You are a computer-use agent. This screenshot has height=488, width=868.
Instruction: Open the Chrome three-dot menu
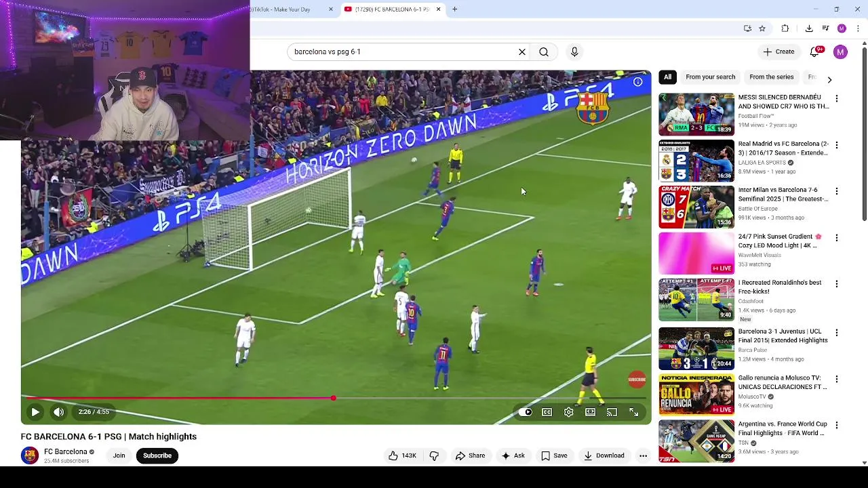pos(859,28)
